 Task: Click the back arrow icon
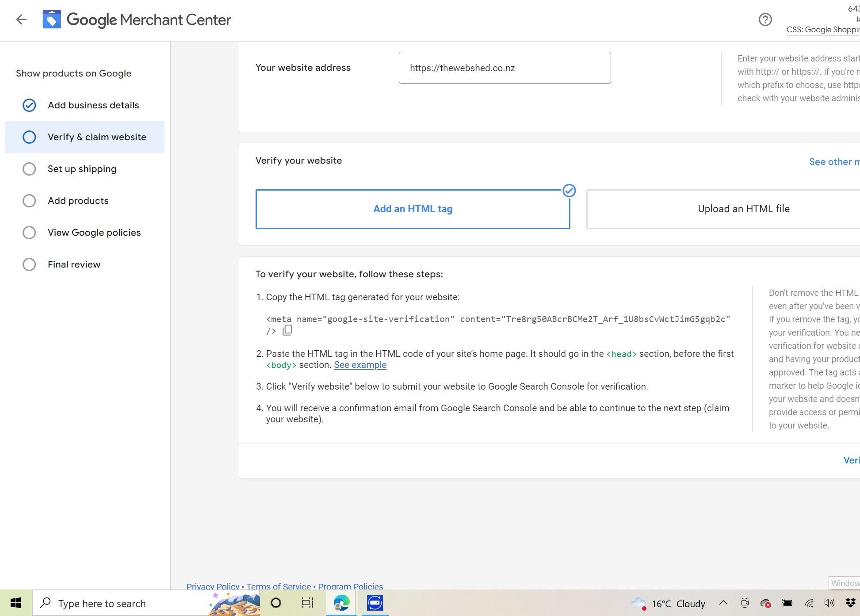pyautogui.click(x=21, y=19)
